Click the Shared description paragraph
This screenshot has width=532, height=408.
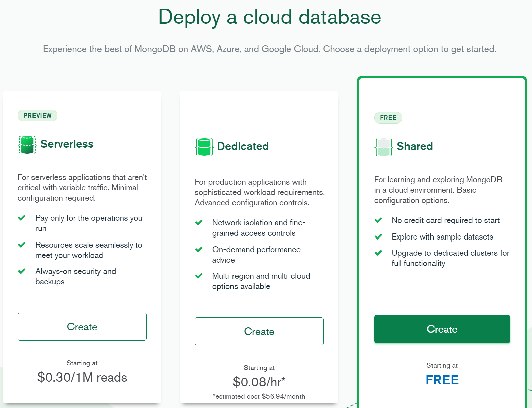pos(438,190)
